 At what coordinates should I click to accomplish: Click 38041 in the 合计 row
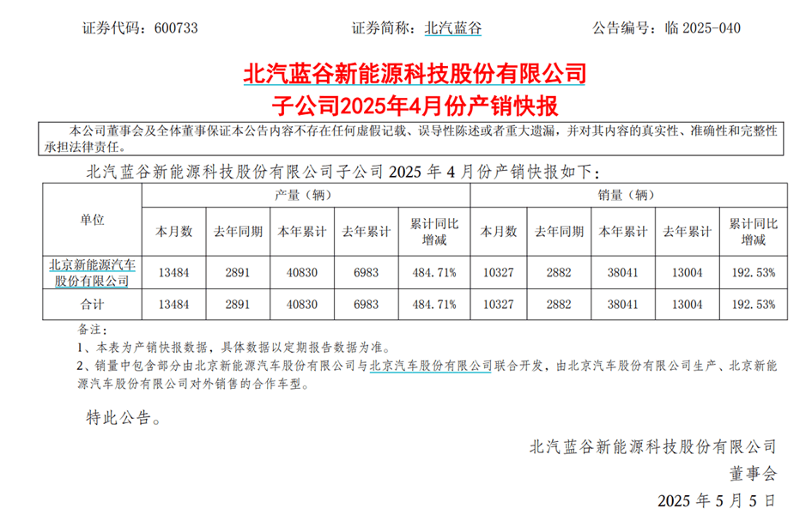pyautogui.click(x=623, y=305)
